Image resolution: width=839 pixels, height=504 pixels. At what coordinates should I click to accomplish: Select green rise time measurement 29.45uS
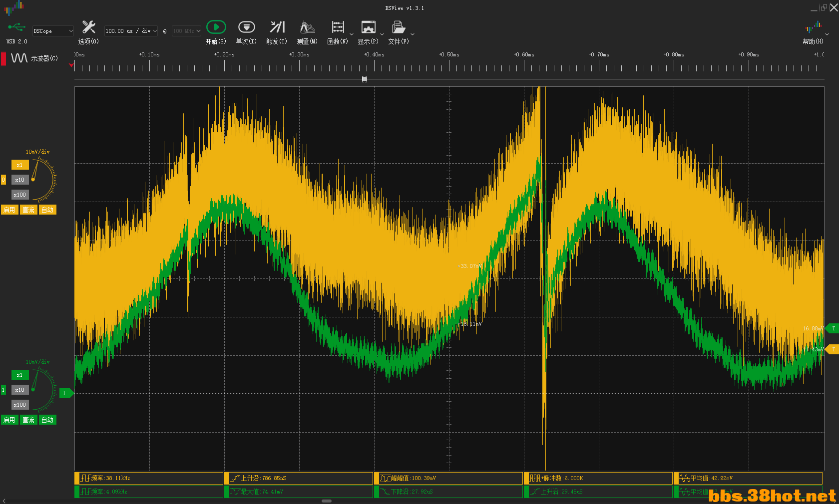coord(598,492)
